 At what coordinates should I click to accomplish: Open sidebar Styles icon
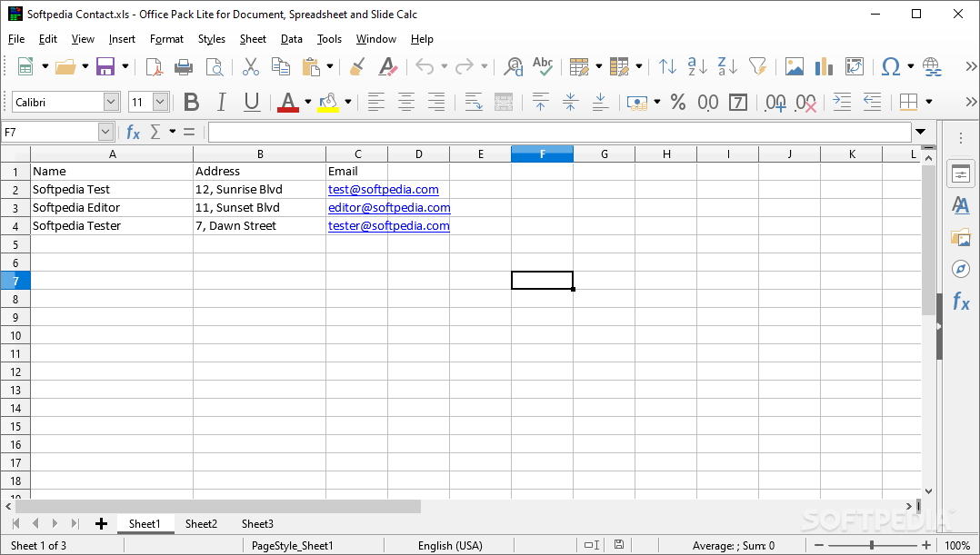pos(961,205)
